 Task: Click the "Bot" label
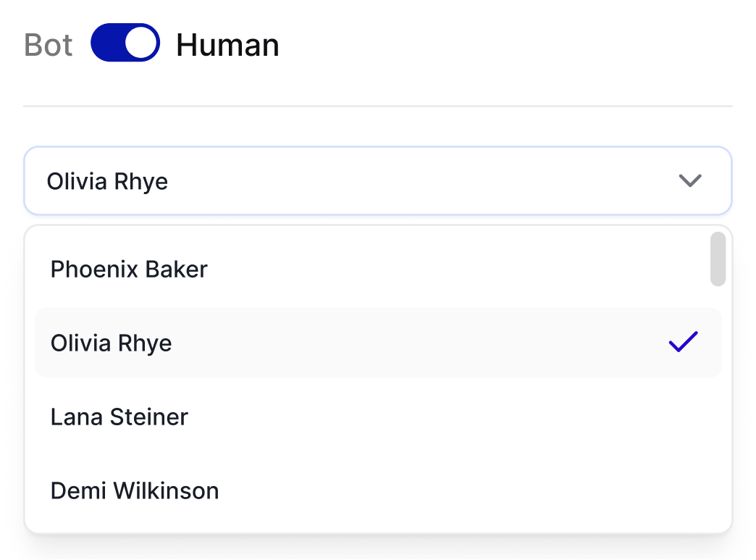(49, 45)
